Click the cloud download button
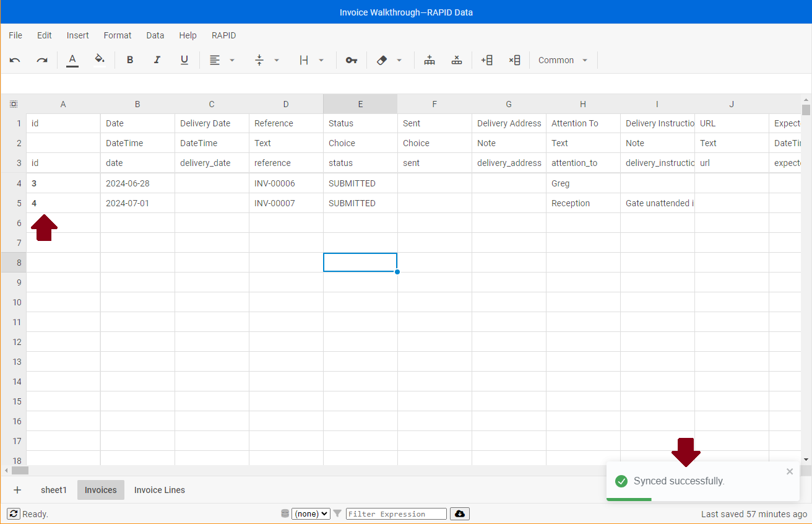Viewport: 812px width, 524px height. point(460,513)
